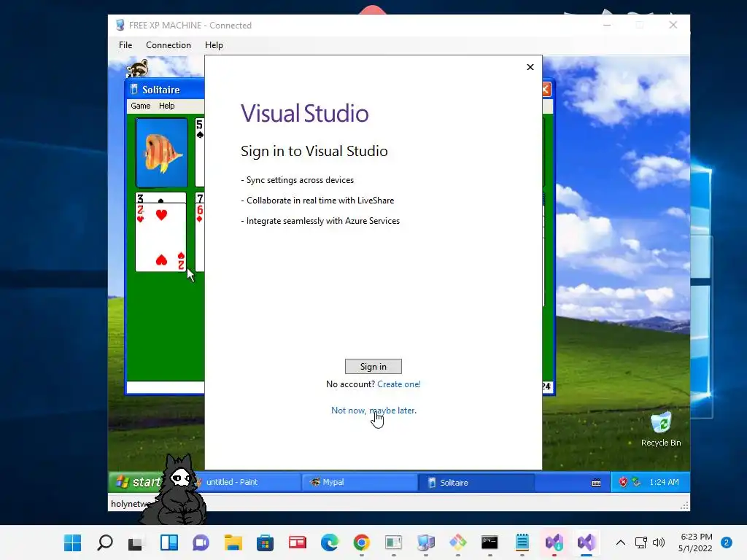Open the Recycle Bin on XP desktop
This screenshot has width=747, height=560.
click(661, 429)
